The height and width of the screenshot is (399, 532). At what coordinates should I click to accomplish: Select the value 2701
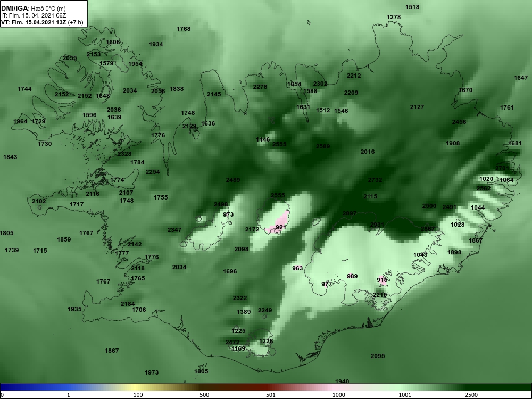[502, 169]
